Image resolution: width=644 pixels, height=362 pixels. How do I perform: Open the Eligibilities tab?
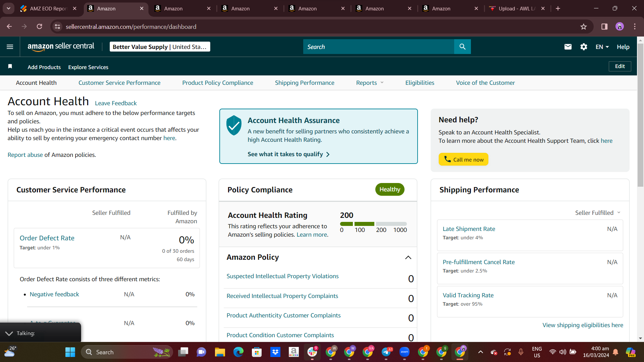(420, 83)
